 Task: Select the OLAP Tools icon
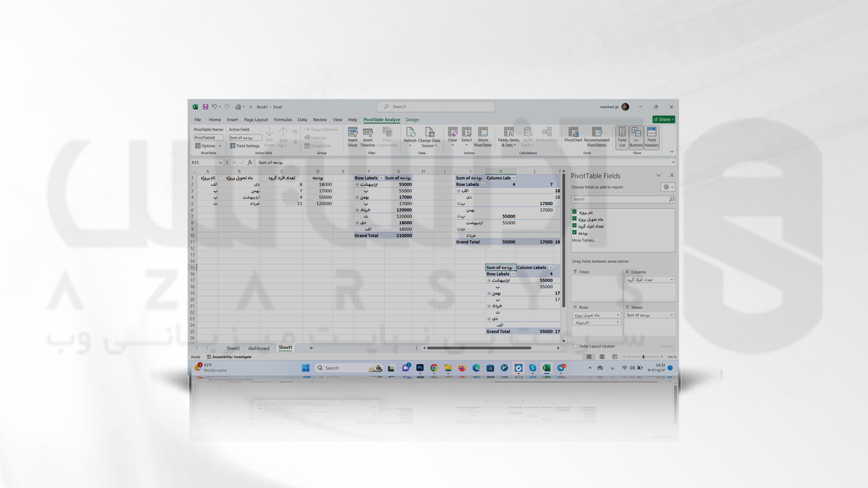(528, 136)
